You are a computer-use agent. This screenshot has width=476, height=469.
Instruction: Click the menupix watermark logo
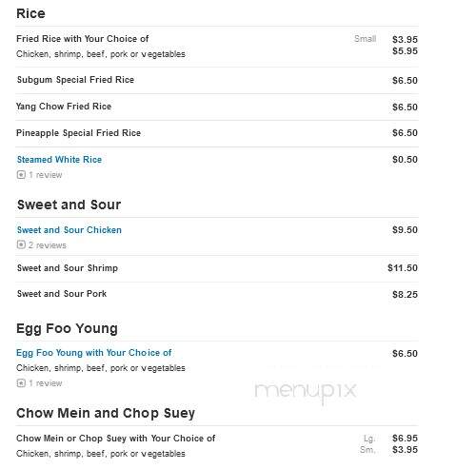tap(306, 392)
